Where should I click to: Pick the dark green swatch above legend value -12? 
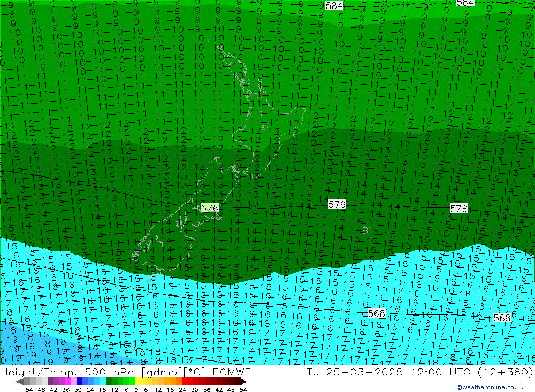pyautogui.click(x=109, y=381)
